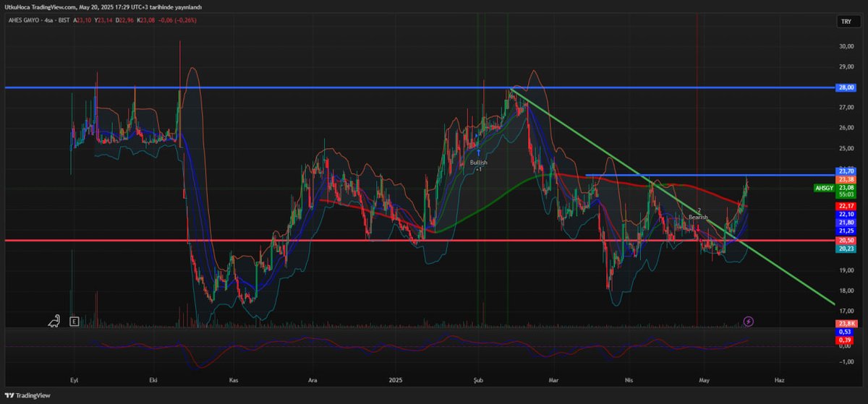Click the 'Ara' month label on time axis

tap(312, 379)
